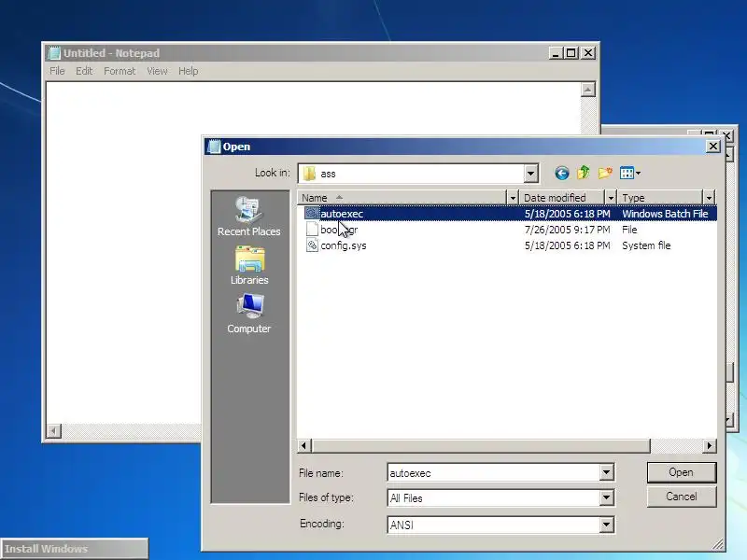Click the file list horizontal scrollbar thumb

pos(481,446)
